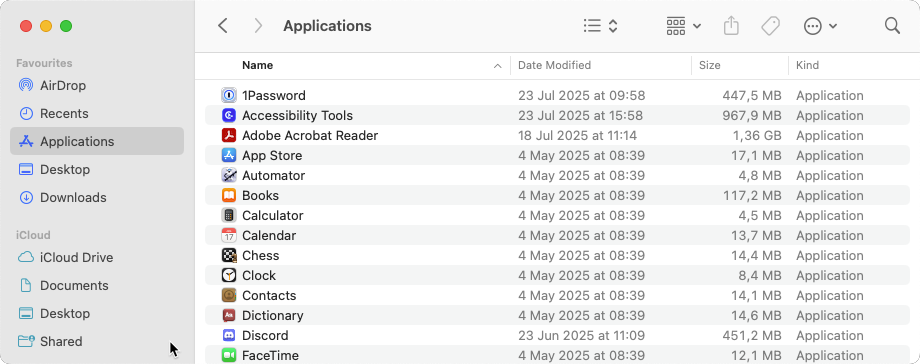
Task: Click the Automator app icon
Action: (x=229, y=176)
